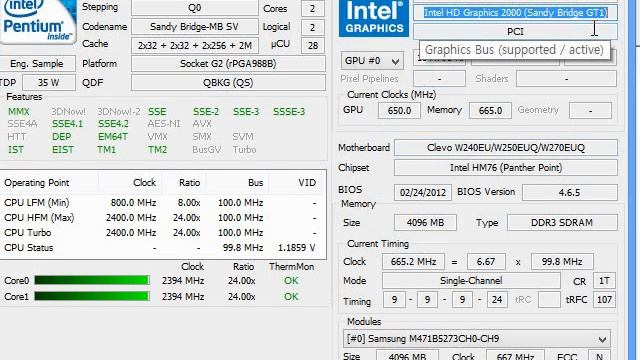Click the 4096 MB memory size field
The image size is (640, 360).
425,222
